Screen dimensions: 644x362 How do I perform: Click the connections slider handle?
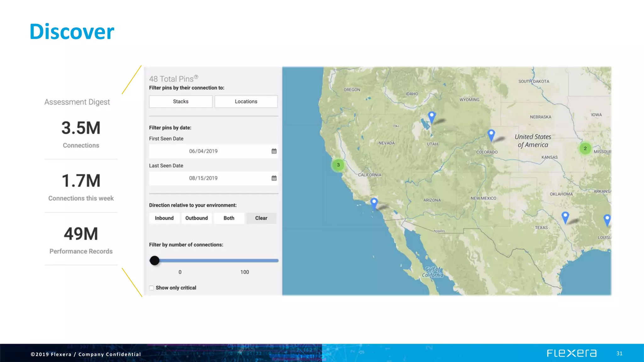pos(154,260)
